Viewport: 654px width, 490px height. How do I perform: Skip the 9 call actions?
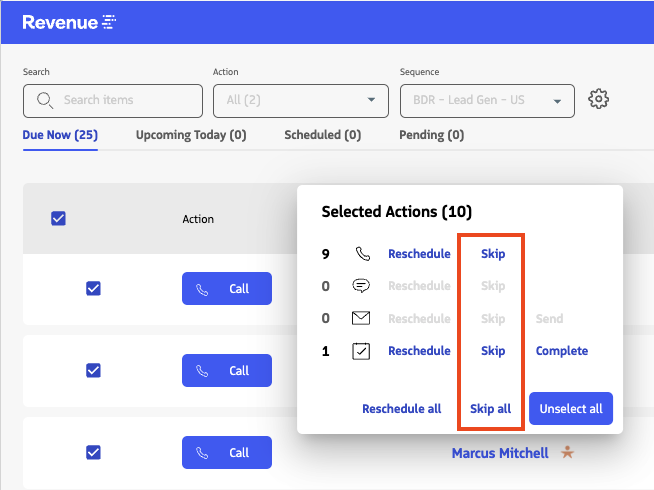(x=493, y=254)
